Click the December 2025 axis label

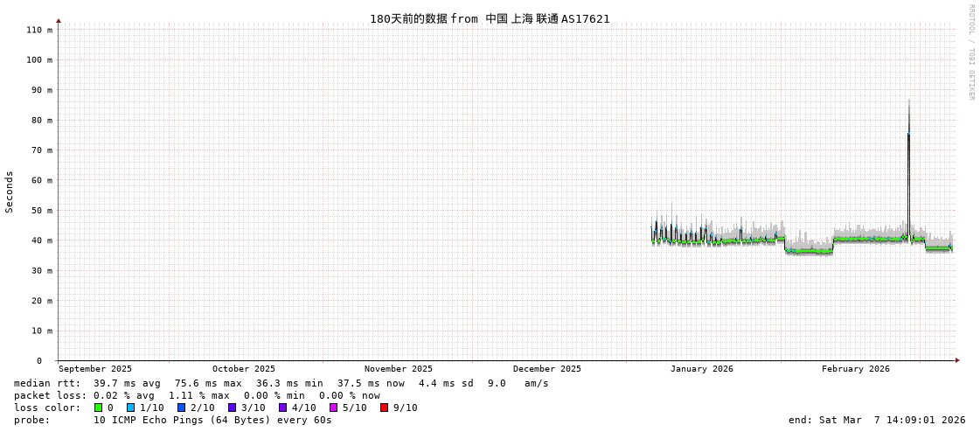point(546,369)
